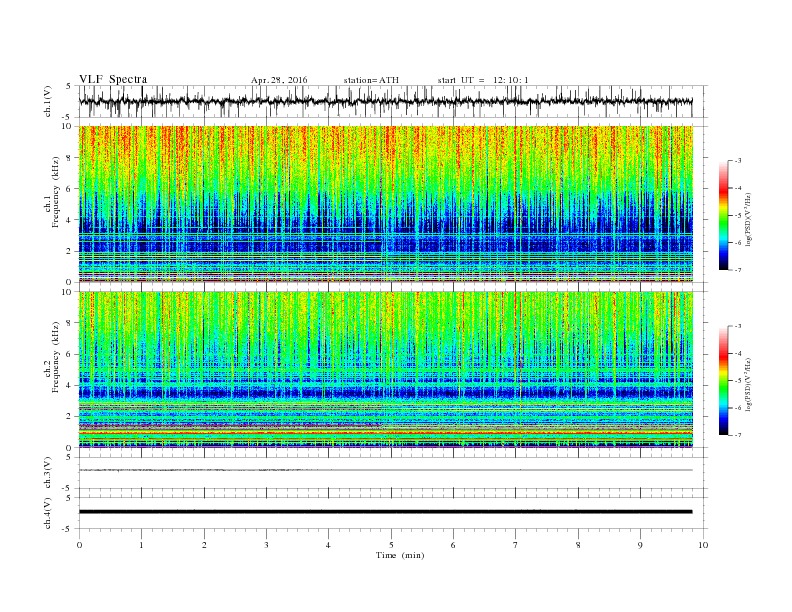Click the time axis tick label "5"
Viewport: 792px width, 612px height.
[391, 545]
